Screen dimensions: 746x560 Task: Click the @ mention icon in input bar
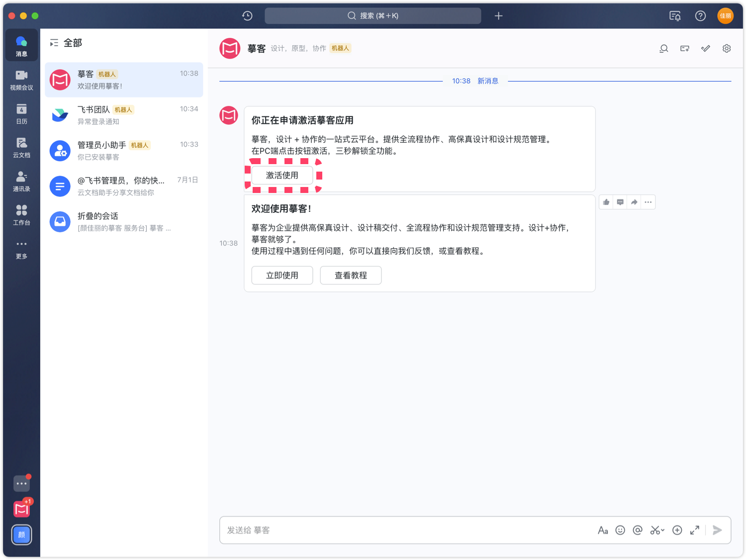click(x=638, y=530)
